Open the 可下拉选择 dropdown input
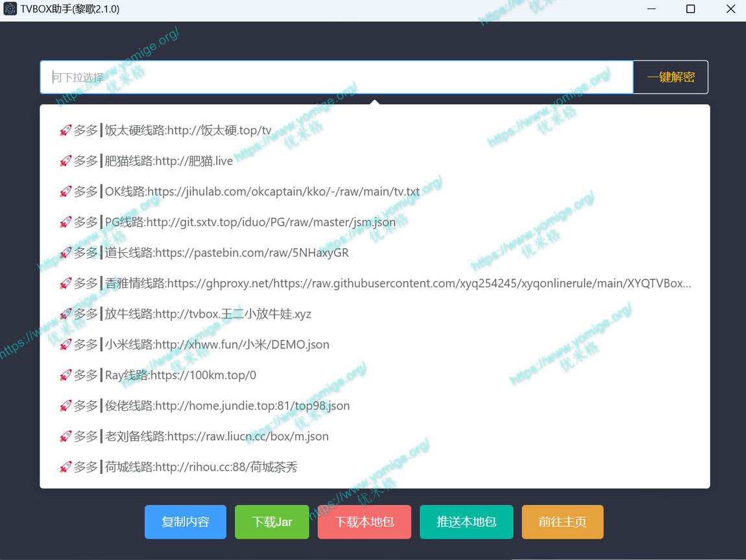Viewport: 746px width, 560px height. coord(336,77)
